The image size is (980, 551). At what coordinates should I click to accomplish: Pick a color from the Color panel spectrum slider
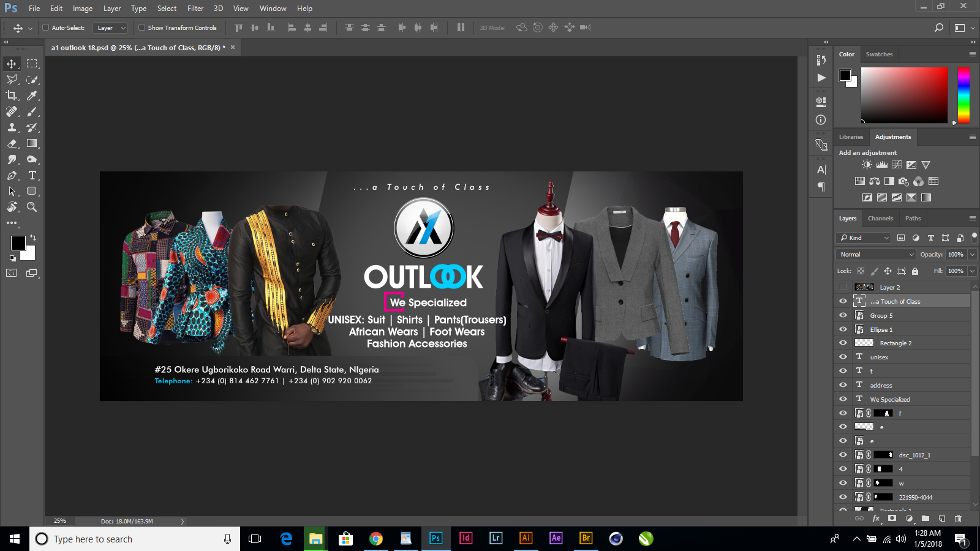point(962,95)
